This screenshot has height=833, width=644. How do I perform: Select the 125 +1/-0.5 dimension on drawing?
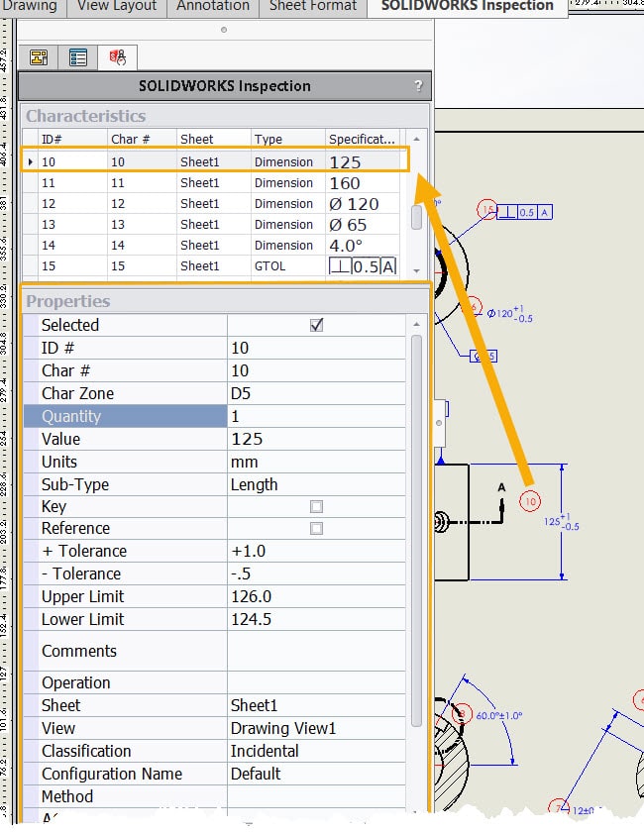[x=561, y=522]
